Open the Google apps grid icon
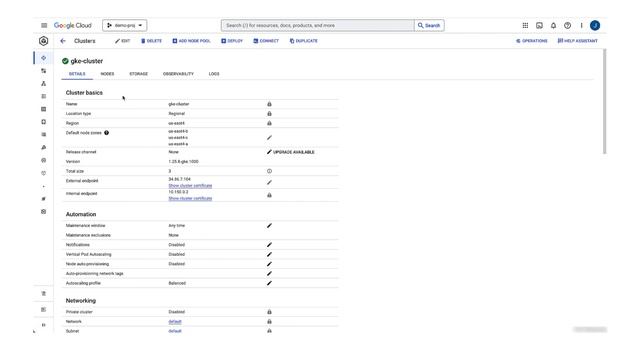 [525, 25]
